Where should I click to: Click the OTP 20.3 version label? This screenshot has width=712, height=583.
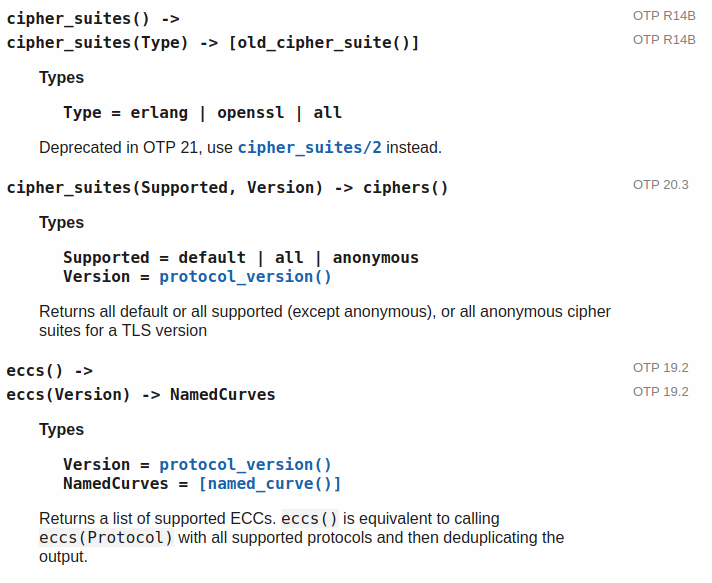pos(660,185)
